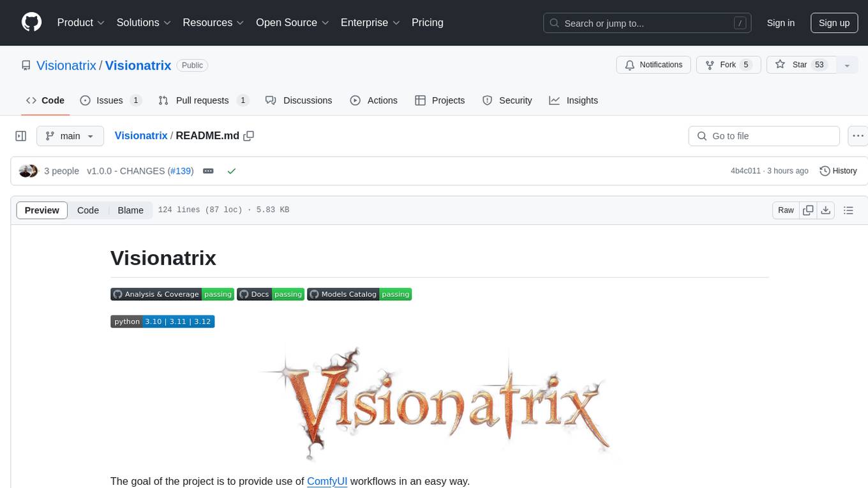
Task: Open the Visionatrix breadcrumb folder link
Action: click(141, 135)
